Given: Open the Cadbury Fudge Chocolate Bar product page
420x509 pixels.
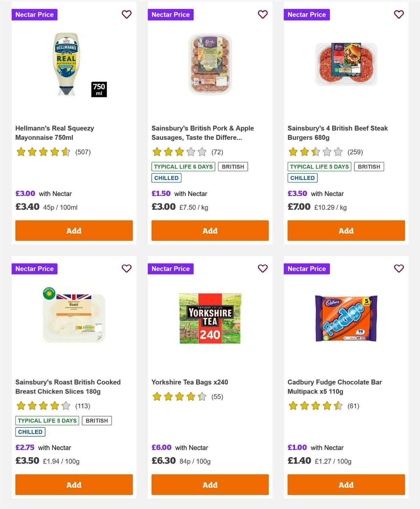Looking at the screenshot, I should 334,387.
